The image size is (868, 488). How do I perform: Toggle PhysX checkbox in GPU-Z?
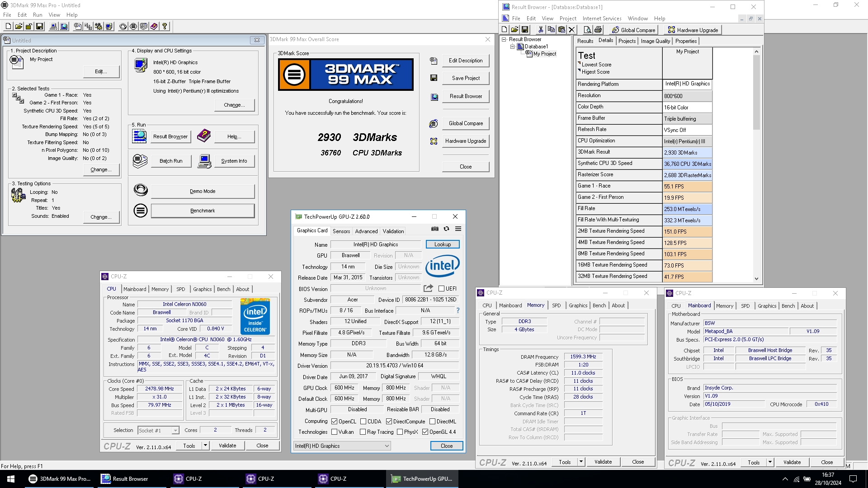[x=400, y=432]
